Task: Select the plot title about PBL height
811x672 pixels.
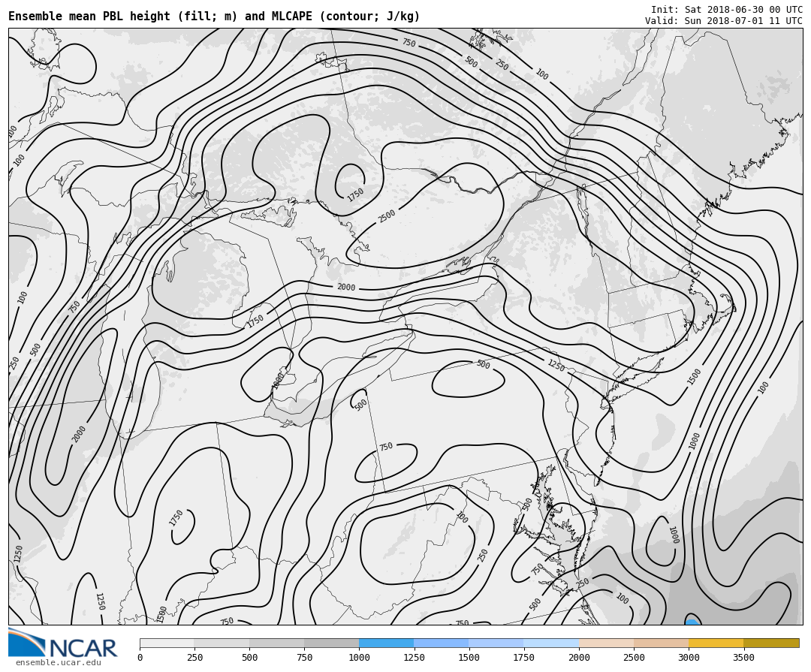Action: 214,17
